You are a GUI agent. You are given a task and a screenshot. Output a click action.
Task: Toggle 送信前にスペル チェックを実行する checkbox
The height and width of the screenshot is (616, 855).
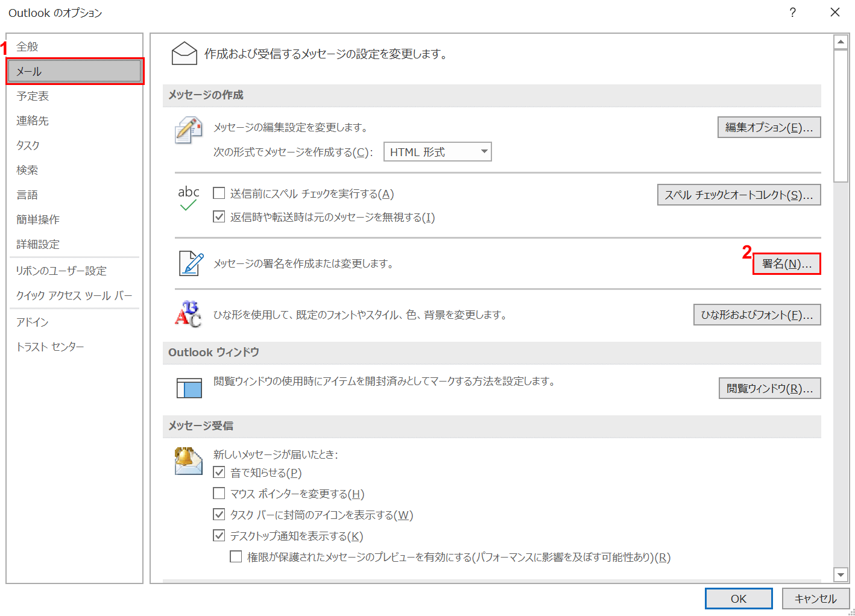(x=219, y=193)
